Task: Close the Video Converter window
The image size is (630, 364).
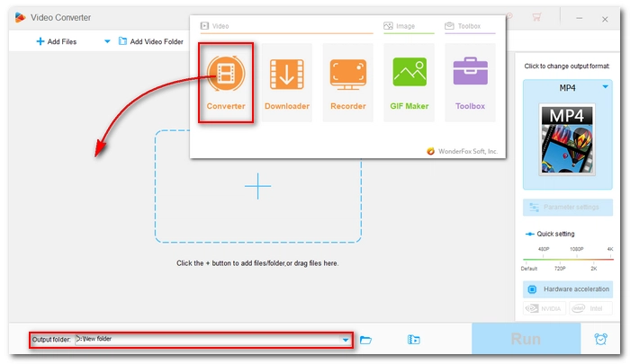Action: (x=605, y=19)
